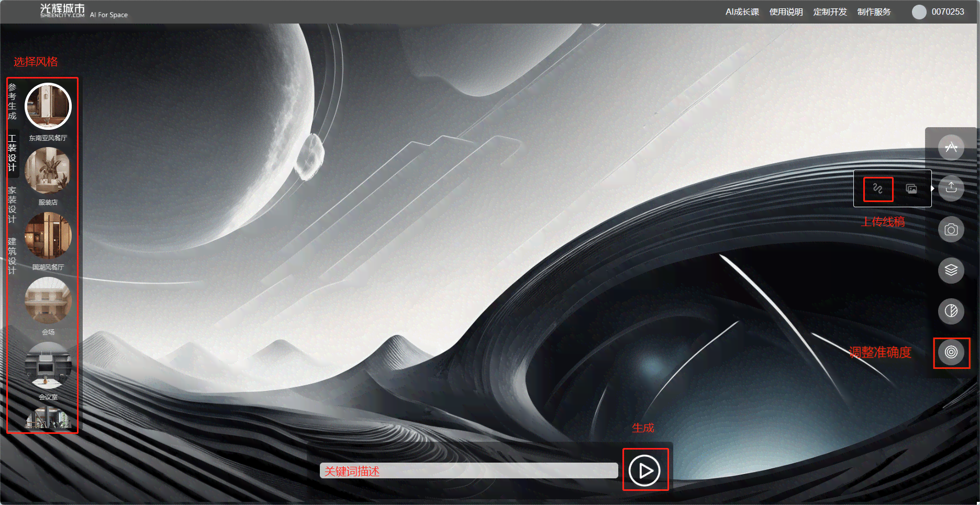Click the generate play button
Viewport: 980px width, 505px height.
pos(644,470)
